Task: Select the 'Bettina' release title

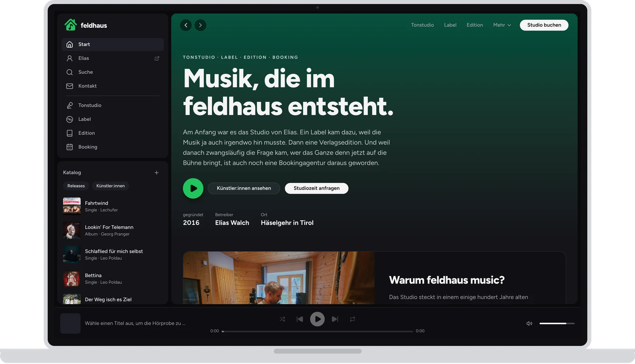Action: pyautogui.click(x=93, y=276)
